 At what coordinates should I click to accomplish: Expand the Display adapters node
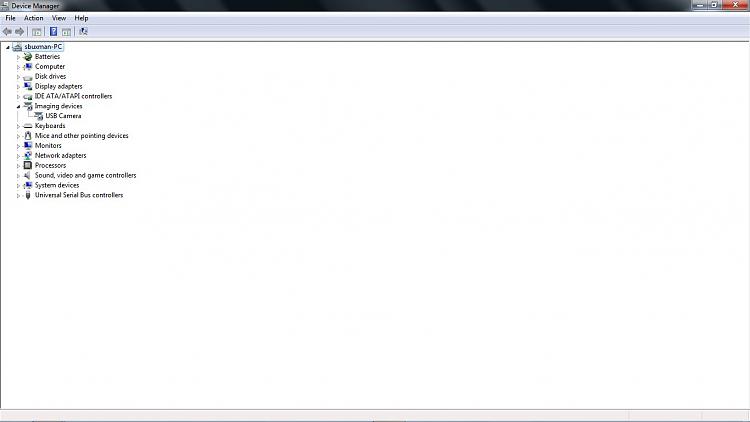(x=18, y=87)
